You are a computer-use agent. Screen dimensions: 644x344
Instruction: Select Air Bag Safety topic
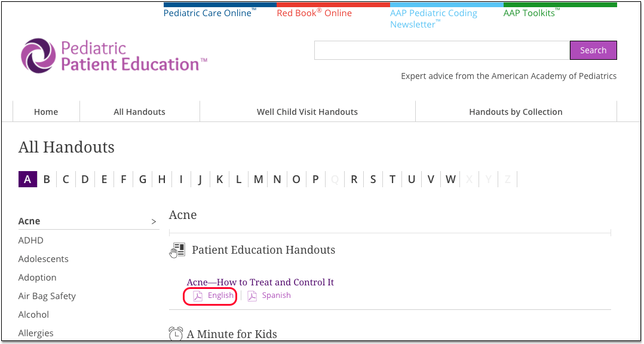[x=47, y=296]
